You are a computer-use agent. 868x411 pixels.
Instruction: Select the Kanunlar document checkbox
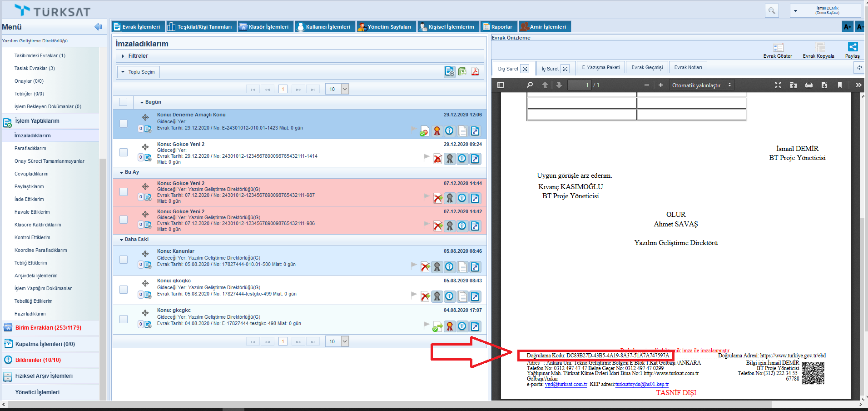coord(124,260)
